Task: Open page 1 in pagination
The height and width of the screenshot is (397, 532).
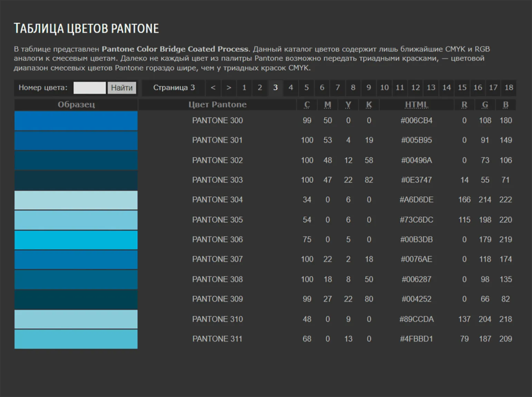Action: click(x=244, y=88)
